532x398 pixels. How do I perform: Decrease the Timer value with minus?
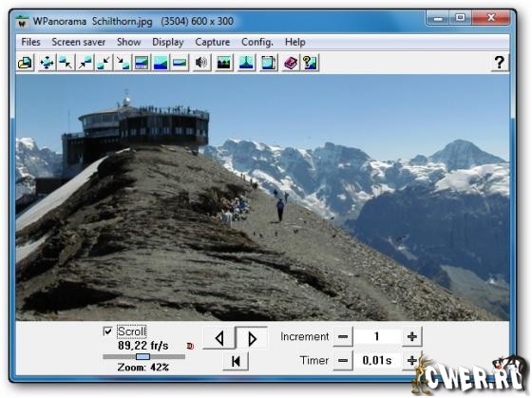343,360
